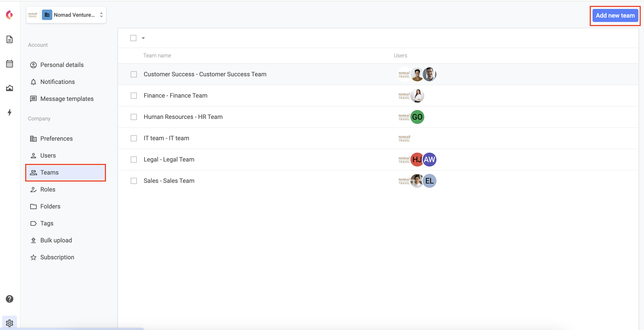The height and width of the screenshot is (330, 644).
Task: Open Personal details settings
Action: [66, 65]
